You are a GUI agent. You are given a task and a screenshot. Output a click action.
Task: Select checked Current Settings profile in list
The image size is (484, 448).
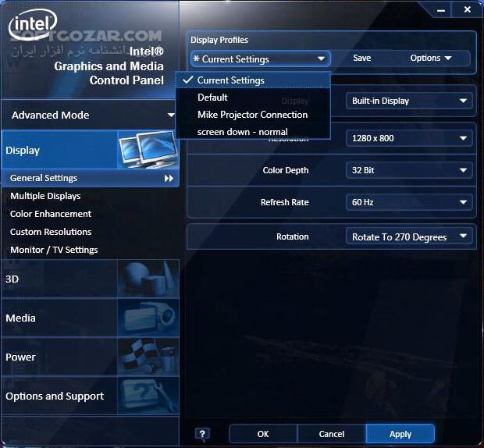click(253, 80)
